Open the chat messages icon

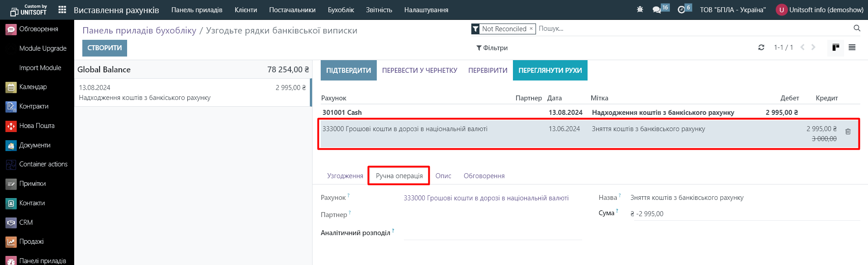point(657,9)
